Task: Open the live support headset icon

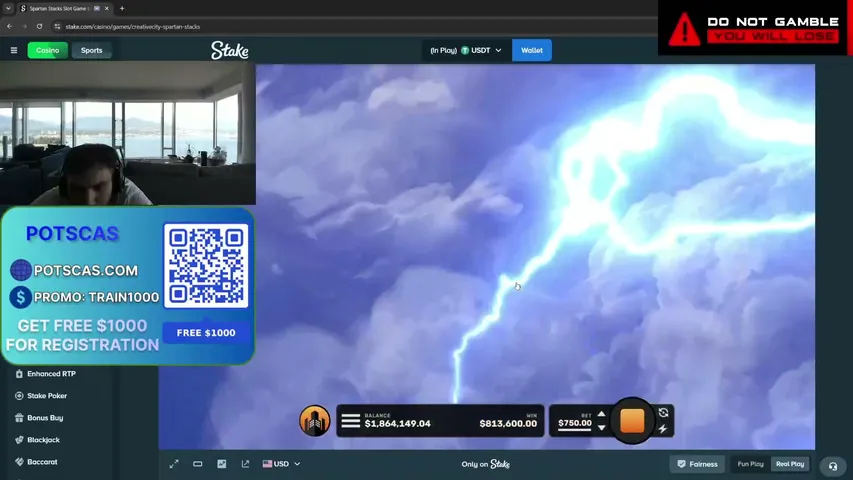Action: (832, 466)
